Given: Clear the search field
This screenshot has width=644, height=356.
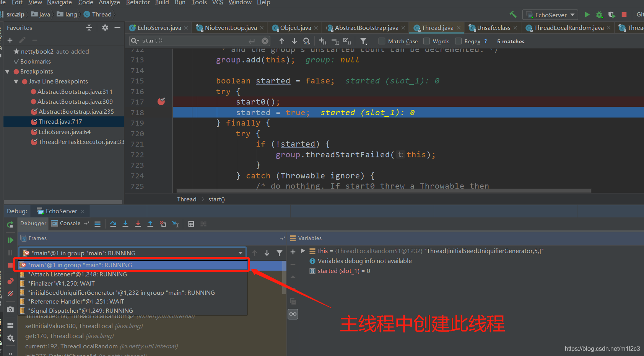Looking at the screenshot, I should pyautogui.click(x=265, y=41).
